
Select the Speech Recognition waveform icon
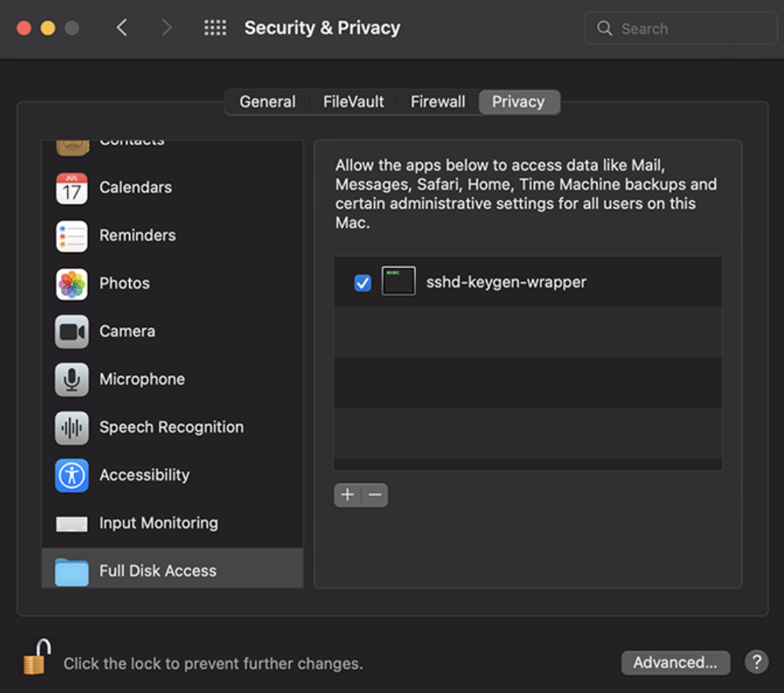pyautogui.click(x=70, y=427)
